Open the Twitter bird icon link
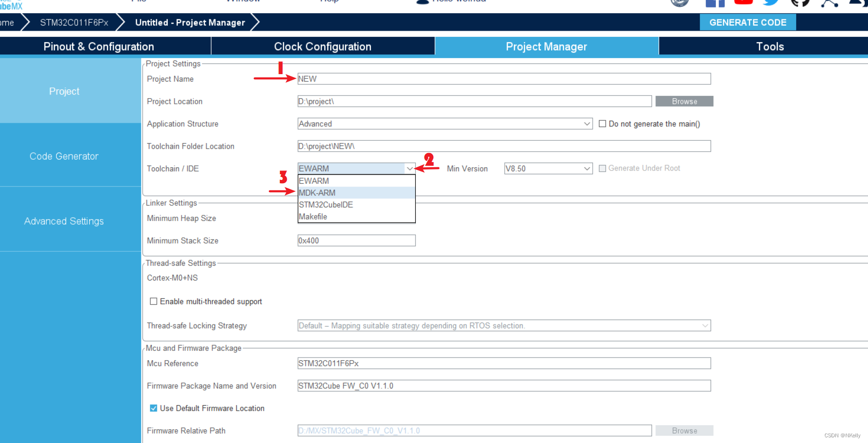This screenshot has width=868, height=443. click(771, 2)
